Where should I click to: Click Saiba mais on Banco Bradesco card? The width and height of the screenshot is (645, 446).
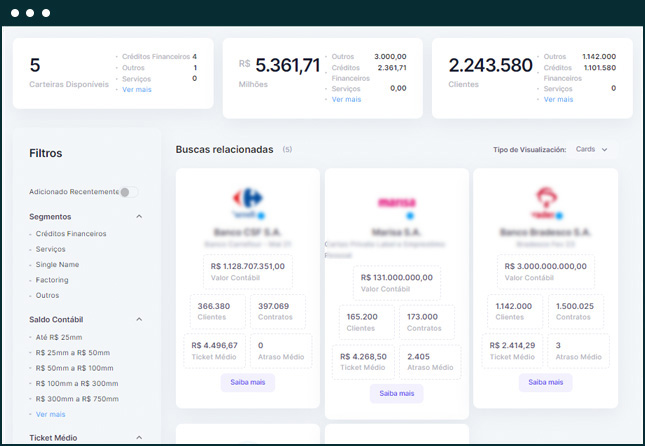point(545,382)
